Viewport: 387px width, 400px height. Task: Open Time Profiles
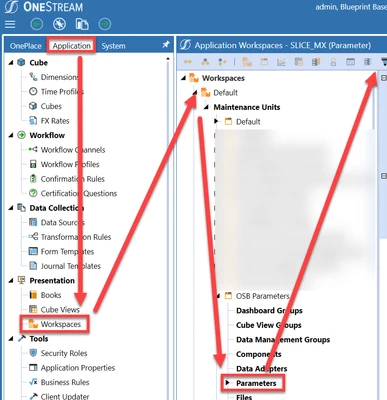[x=62, y=92]
